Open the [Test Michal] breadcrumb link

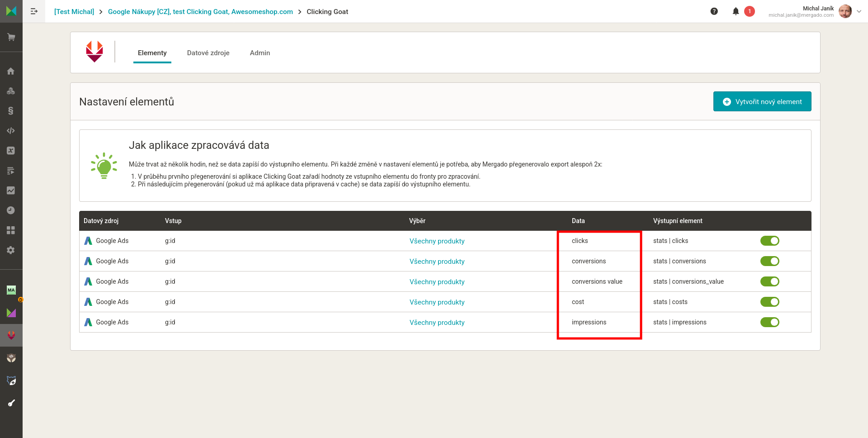(x=74, y=12)
